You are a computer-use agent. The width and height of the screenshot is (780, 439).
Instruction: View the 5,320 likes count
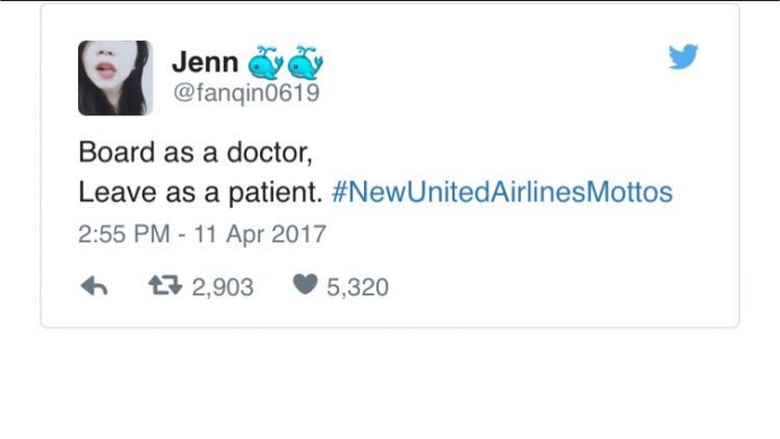click(357, 288)
